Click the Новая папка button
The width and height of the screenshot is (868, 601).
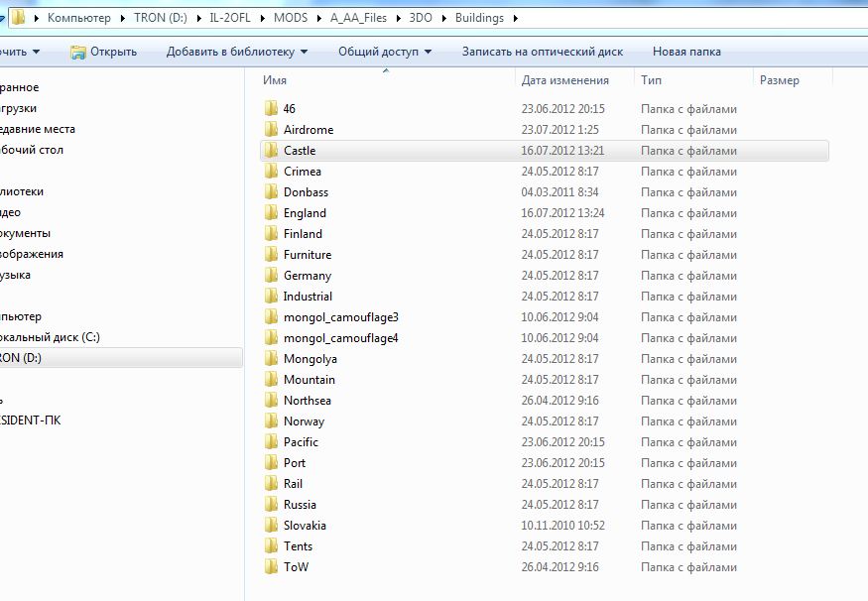686,52
